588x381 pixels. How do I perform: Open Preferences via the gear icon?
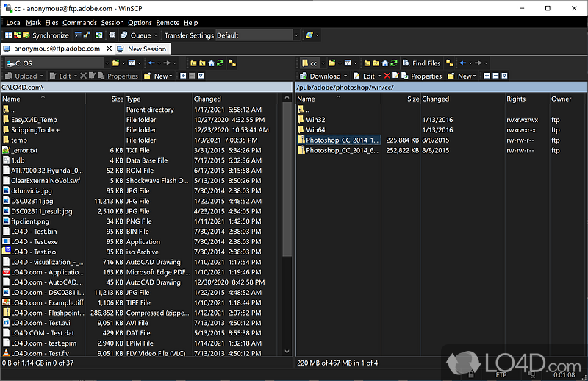click(x=112, y=35)
